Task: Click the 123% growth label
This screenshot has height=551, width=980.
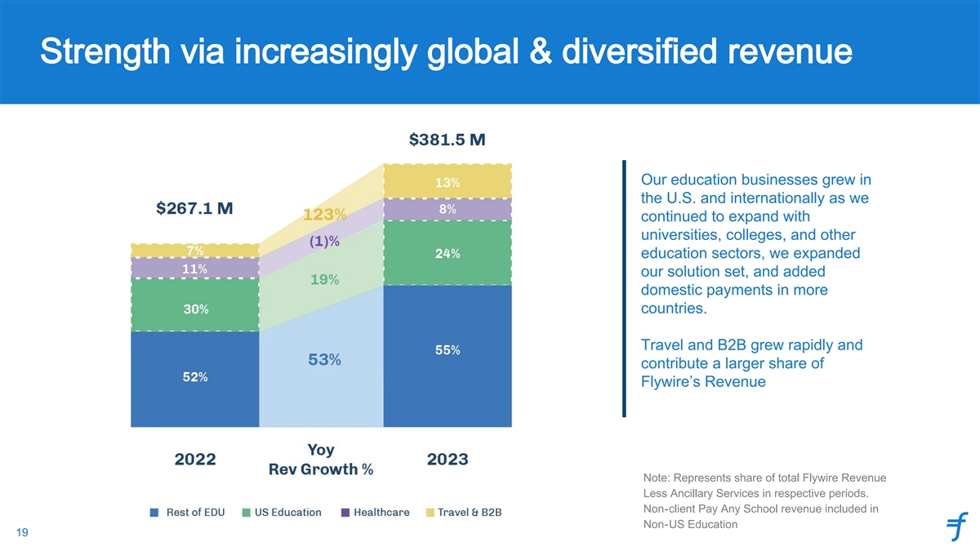Action: pos(324,215)
